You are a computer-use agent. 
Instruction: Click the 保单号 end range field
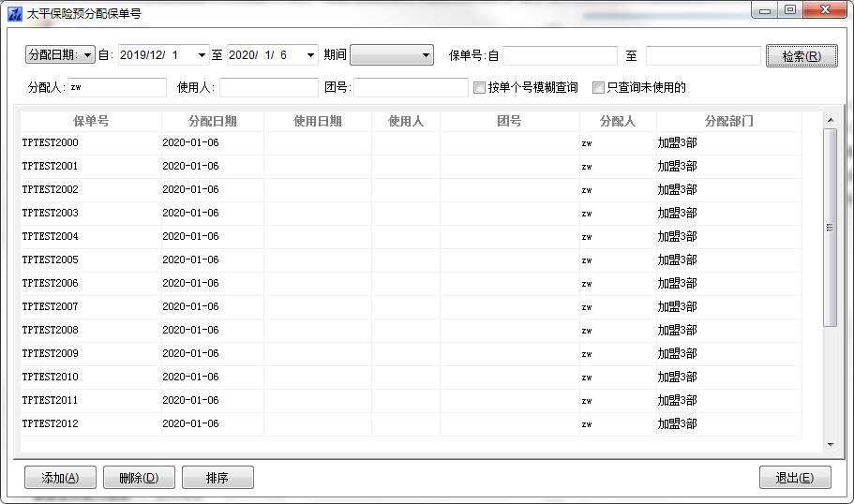(x=702, y=56)
